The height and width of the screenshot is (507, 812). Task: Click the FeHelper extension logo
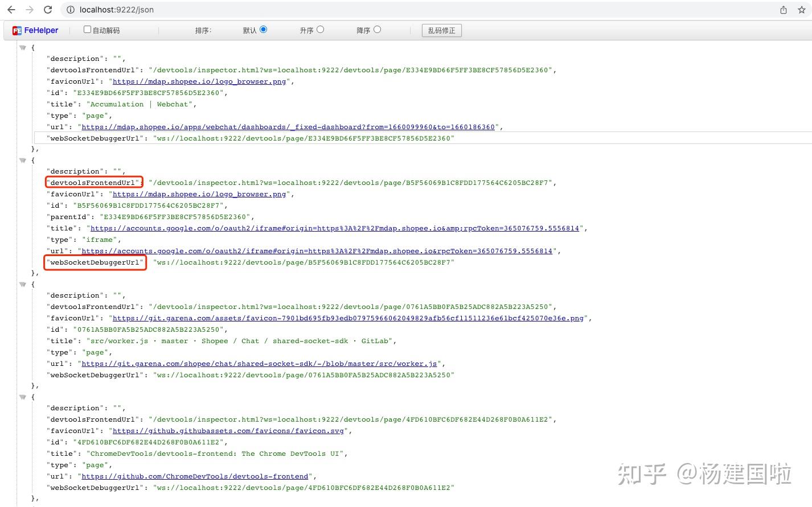pos(17,30)
